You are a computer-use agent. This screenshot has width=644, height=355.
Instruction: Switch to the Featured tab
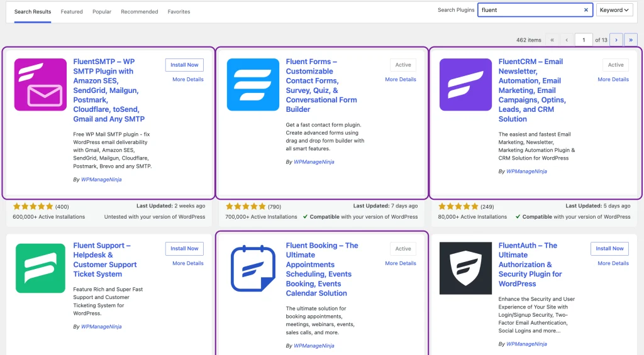point(72,11)
